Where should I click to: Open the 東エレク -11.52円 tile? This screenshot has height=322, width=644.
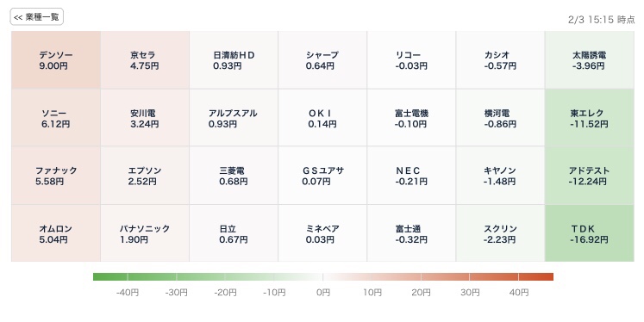point(590,118)
